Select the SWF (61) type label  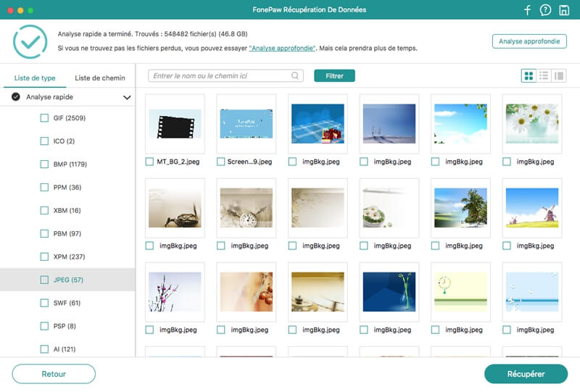click(67, 303)
